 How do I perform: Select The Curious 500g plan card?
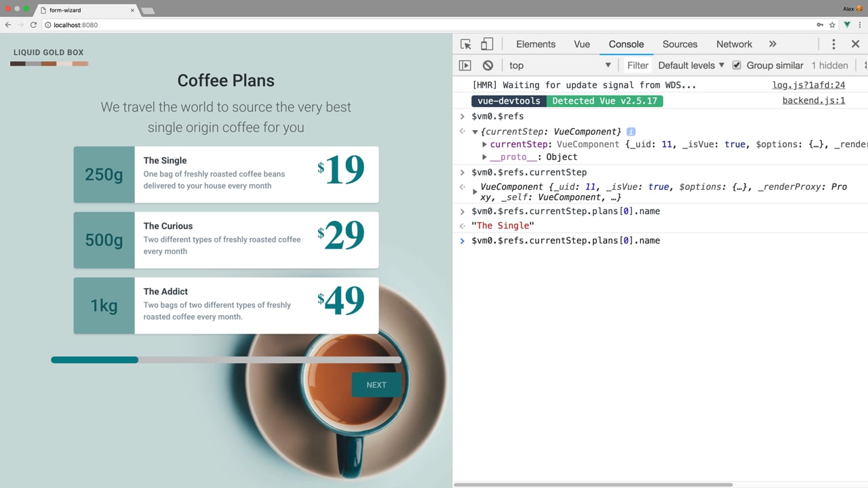226,240
